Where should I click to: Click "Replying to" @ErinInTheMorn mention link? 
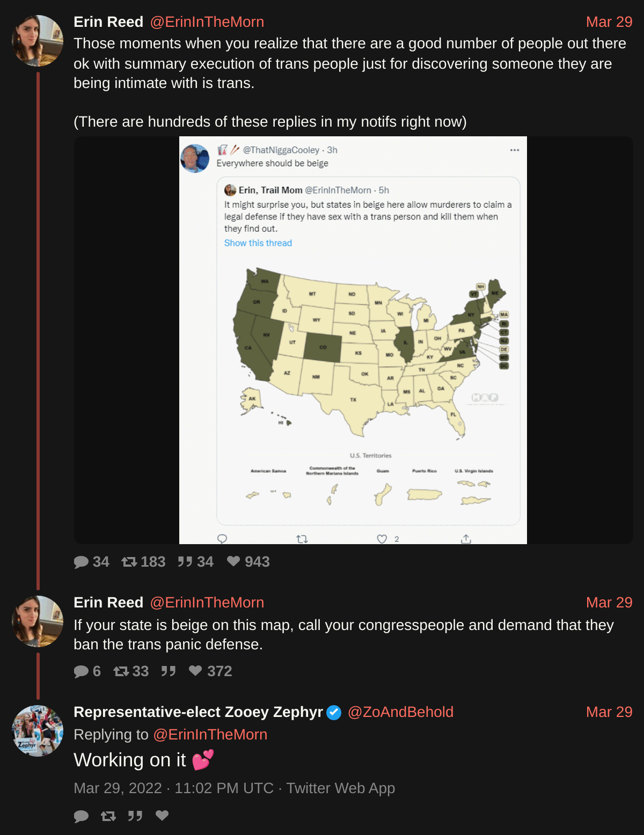tap(210, 735)
